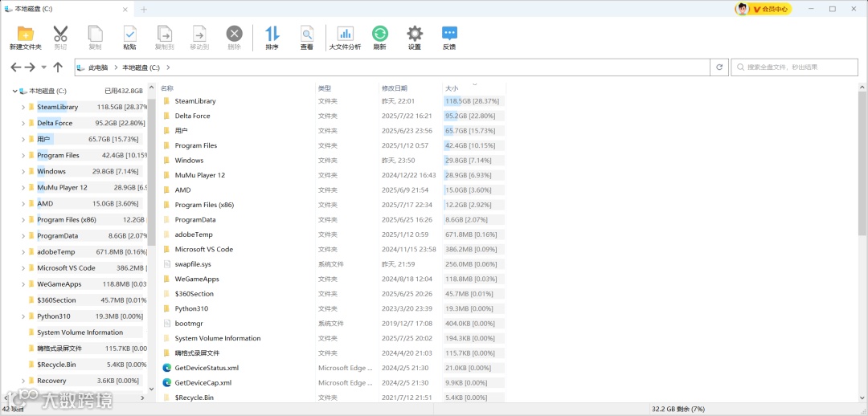Click the 95.2GB [22.80%] size bar

[474, 116]
